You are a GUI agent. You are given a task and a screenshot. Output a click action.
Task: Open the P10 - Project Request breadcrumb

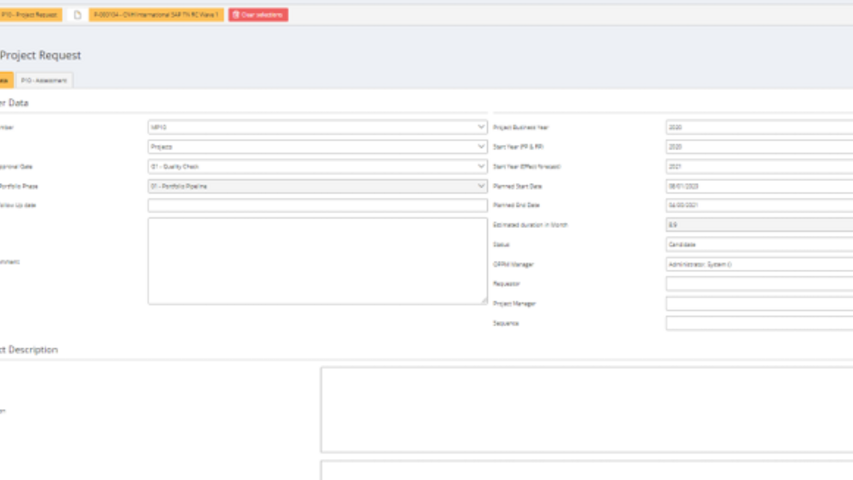click(30, 15)
